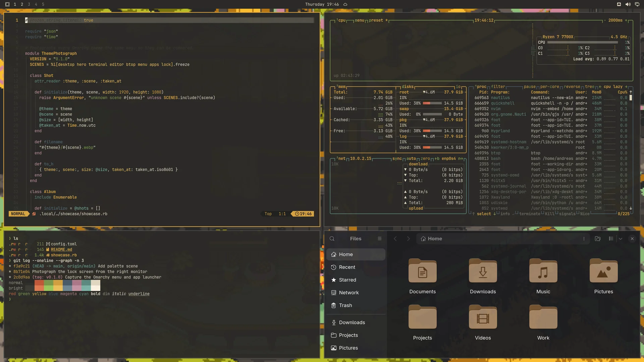Switch to workspace 2
The height and width of the screenshot is (362, 644).
(22, 4)
